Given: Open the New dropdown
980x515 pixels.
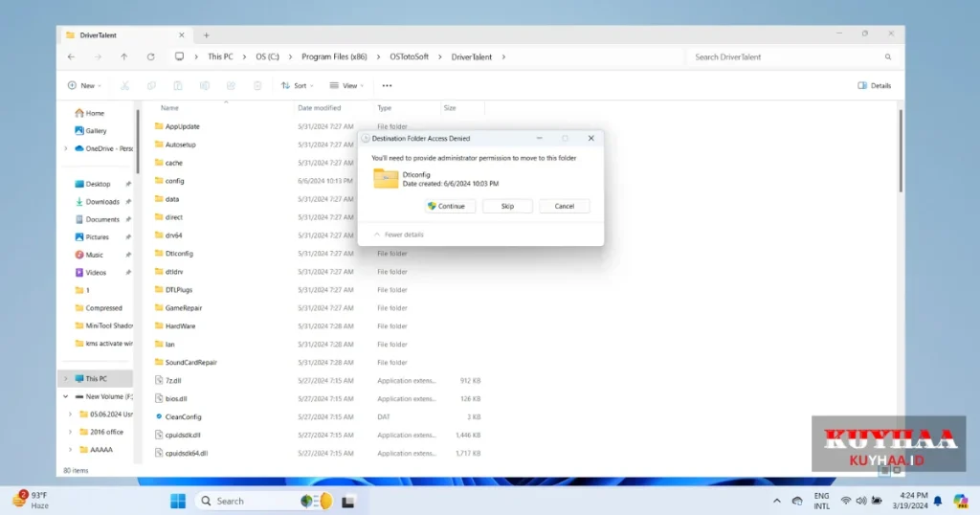Looking at the screenshot, I should click(x=84, y=85).
